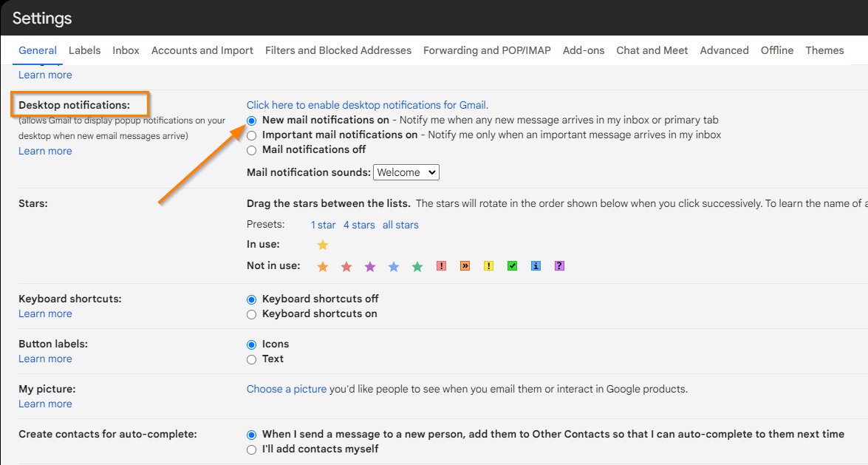Select the red star from Not in use

point(345,266)
